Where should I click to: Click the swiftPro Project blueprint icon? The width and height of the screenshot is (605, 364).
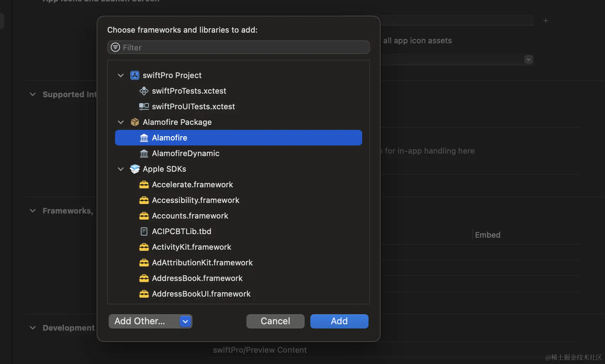pyautogui.click(x=135, y=75)
